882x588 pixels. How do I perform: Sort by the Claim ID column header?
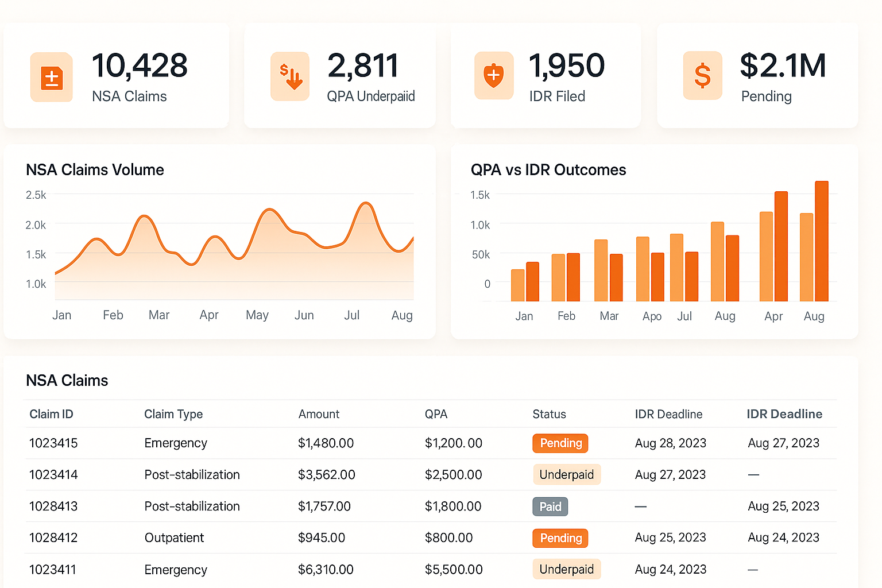click(51, 414)
